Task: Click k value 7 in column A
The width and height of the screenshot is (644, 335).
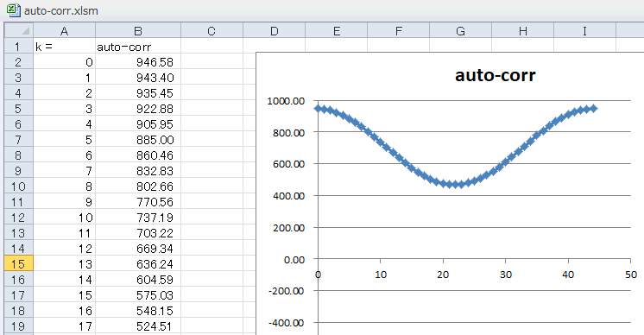Action: 64,171
